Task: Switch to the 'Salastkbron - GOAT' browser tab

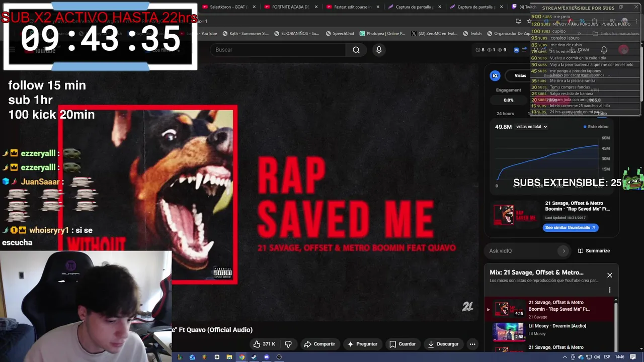Action: [x=229, y=7]
